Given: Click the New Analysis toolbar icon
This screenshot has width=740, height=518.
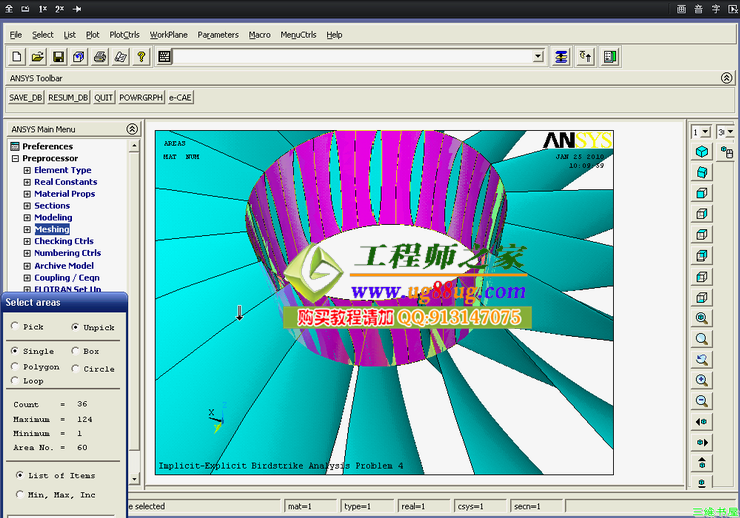Looking at the screenshot, I should [x=17, y=57].
